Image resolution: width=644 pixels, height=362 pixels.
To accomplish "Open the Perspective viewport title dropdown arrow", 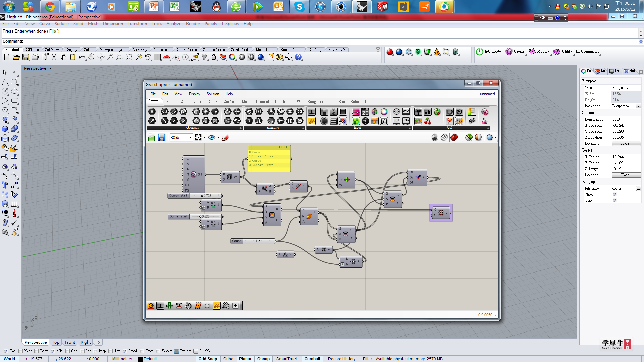I will click(50, 68).
